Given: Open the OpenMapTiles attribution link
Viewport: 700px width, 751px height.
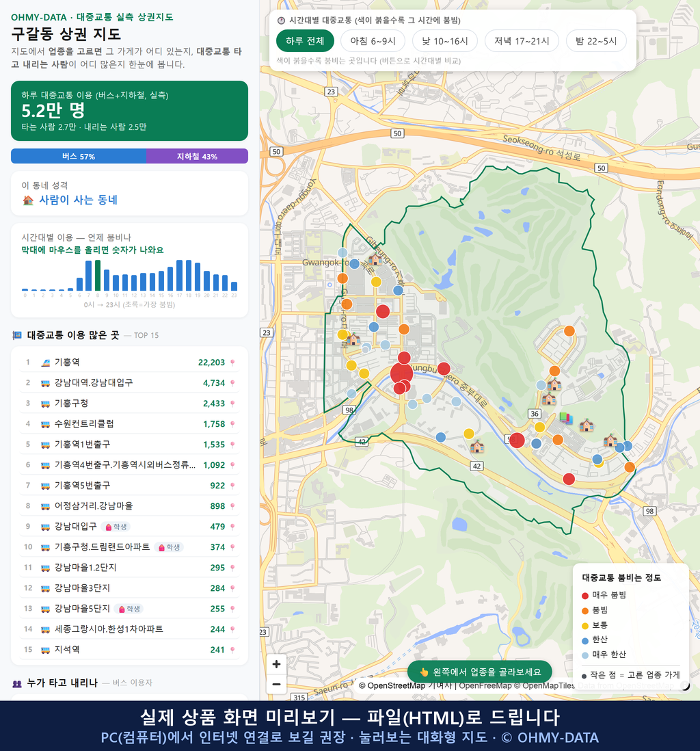Looking at the screenshot, I should [x=544, y=685].
